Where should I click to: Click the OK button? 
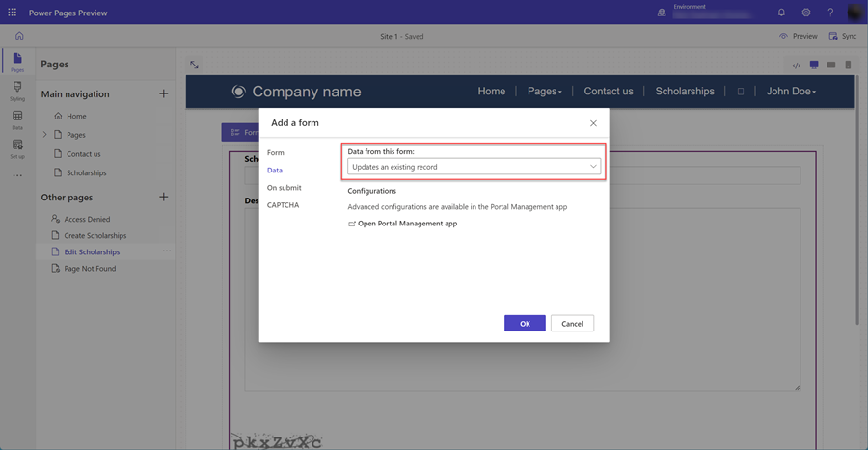[525, 324]
